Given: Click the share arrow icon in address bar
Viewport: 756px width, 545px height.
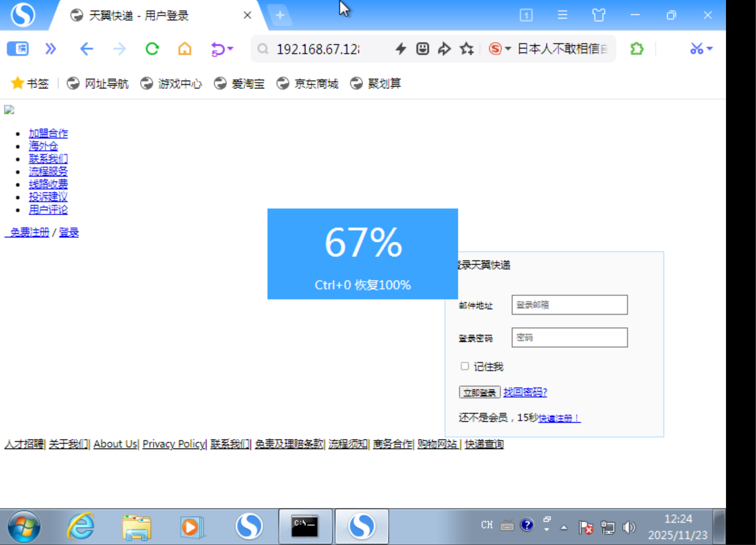Looking at the screenshot, I should pyautogui.click(x=444, y=49).
